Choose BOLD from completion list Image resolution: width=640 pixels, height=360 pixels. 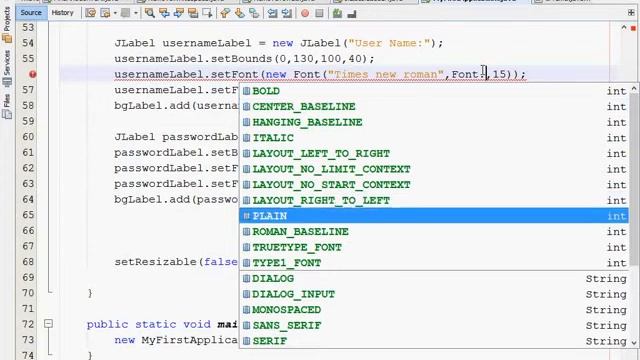pyautogui.click(x=433, y=91)
